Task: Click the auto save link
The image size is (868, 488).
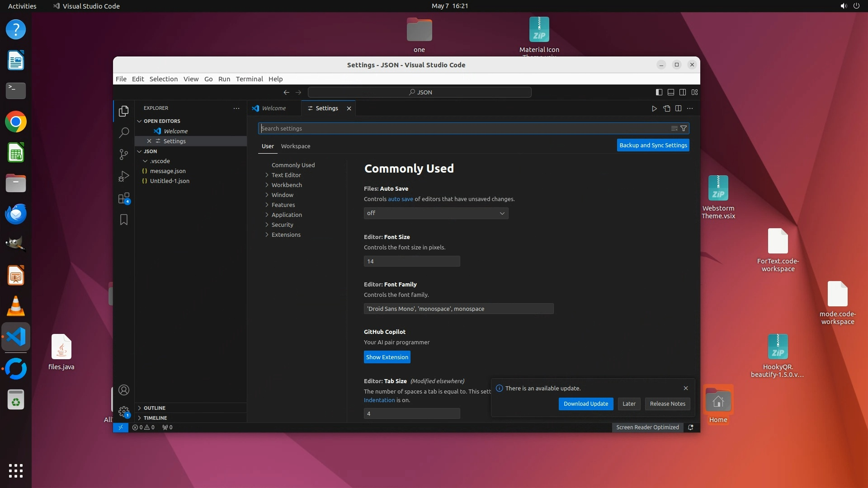Action: point(400,199)
